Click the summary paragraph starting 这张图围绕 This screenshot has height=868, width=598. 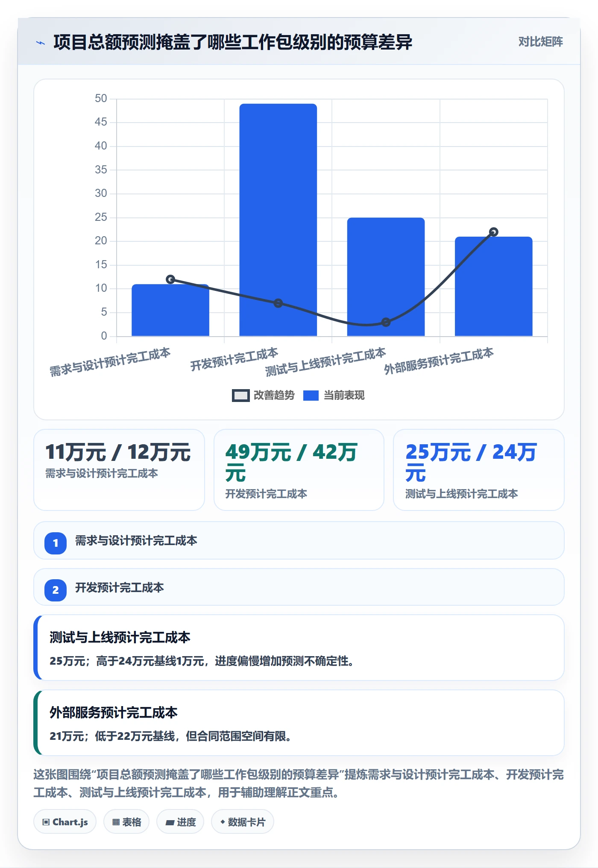pyautogui.click(x=299, y=783)
